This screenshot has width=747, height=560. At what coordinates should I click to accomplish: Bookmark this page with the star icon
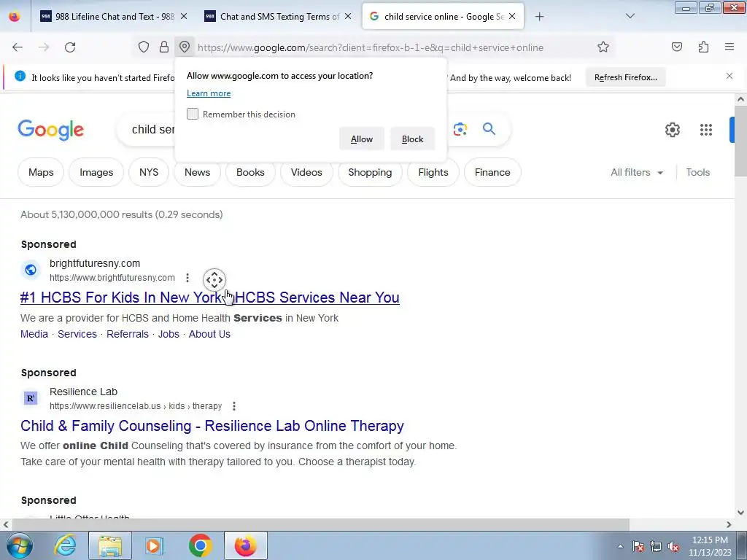coord(603,47)
